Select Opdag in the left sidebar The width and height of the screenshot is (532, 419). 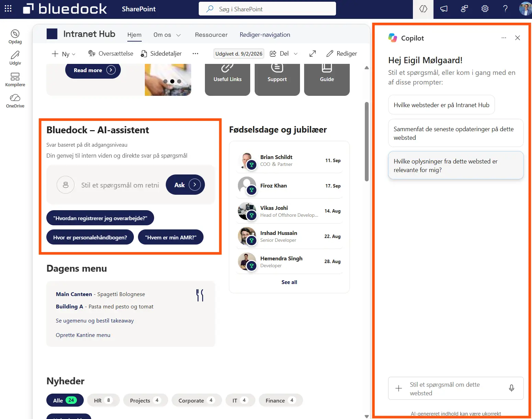15,37
